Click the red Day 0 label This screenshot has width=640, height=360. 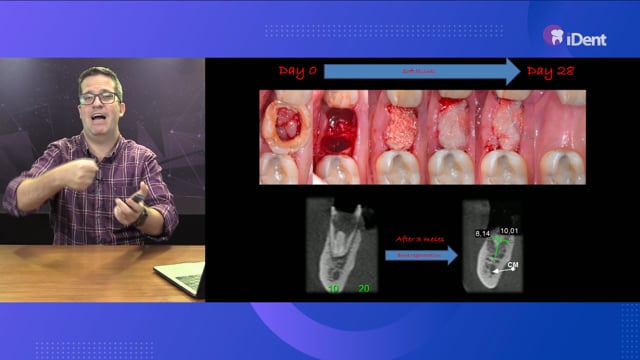pyautogui.click(x=298, y=71)
